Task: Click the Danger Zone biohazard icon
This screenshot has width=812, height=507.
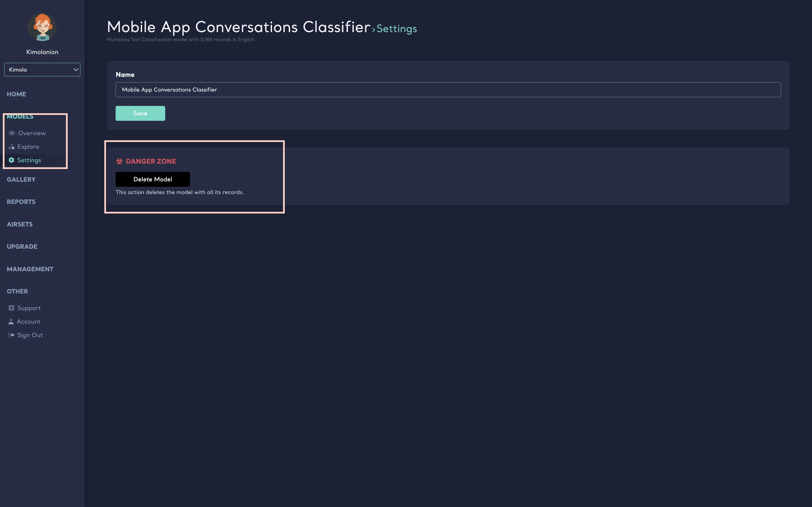Action: pyautogui.click(x=120, y=161)
